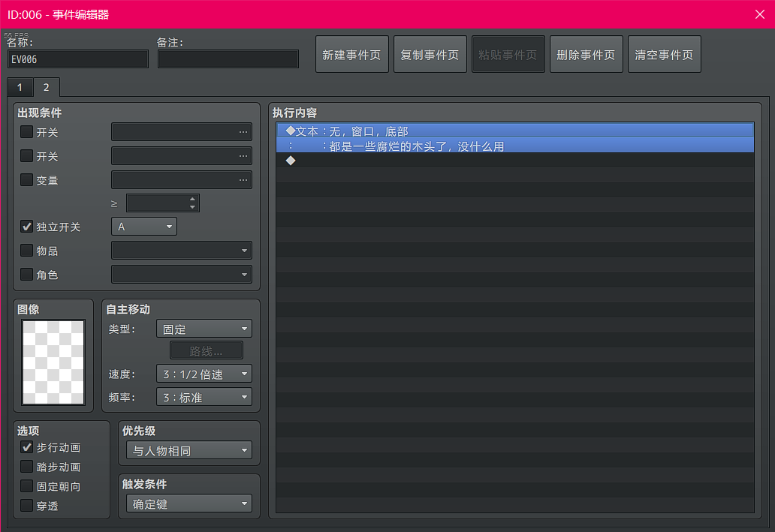Select the empty diamond command row

pos(515,161)
